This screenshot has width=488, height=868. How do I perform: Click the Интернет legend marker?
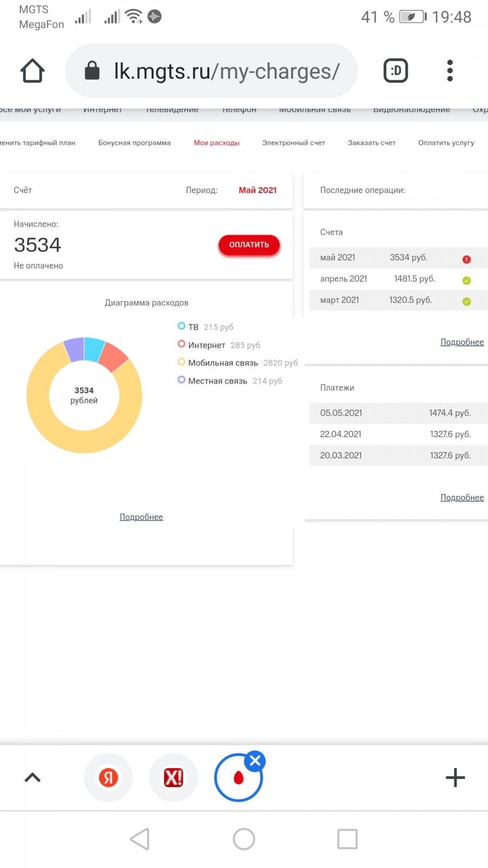pyautogui.click(x=182, y=344)
